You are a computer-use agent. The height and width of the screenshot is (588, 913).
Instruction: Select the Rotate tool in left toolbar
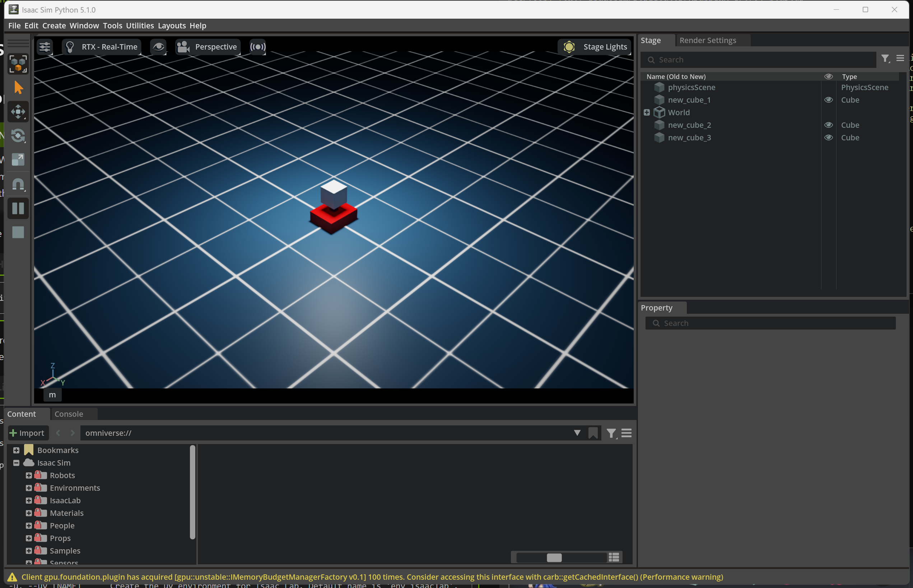pos(18,136)
